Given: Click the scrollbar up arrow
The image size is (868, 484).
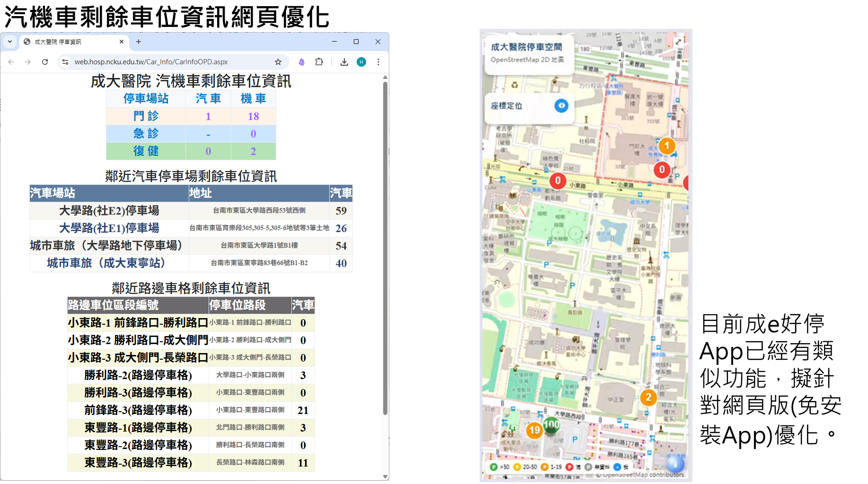Looking at the screenshot, I should 386,77.
